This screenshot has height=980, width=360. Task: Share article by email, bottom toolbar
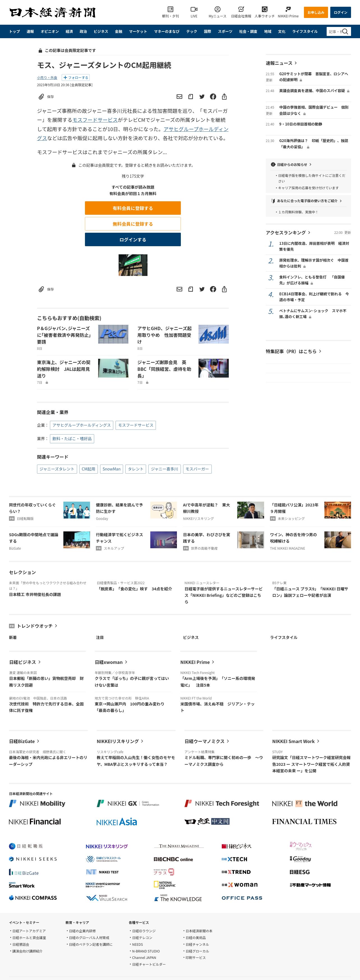point(179,289)
